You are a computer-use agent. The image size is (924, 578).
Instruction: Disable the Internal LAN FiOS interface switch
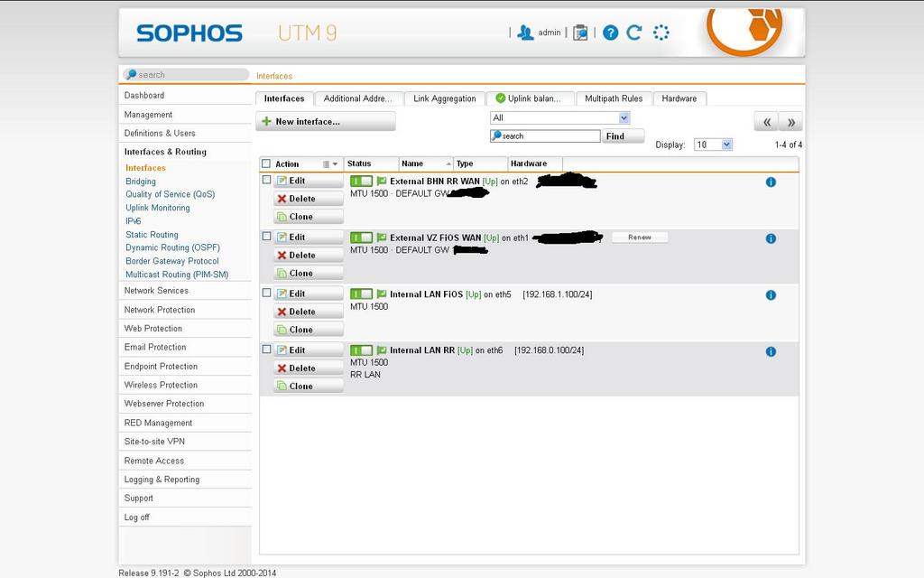[x=361, y=294]
